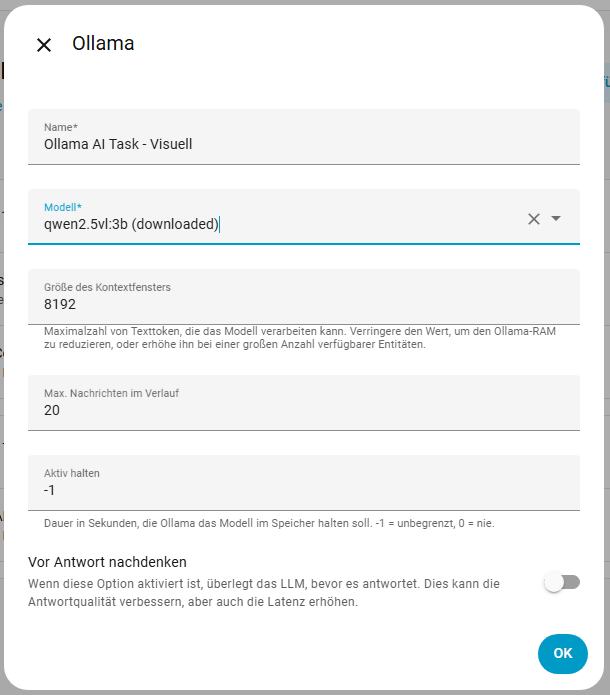Click the 'Wenn diese Option aktiviert ist' description
610x695 pixels.
(264, 592)
